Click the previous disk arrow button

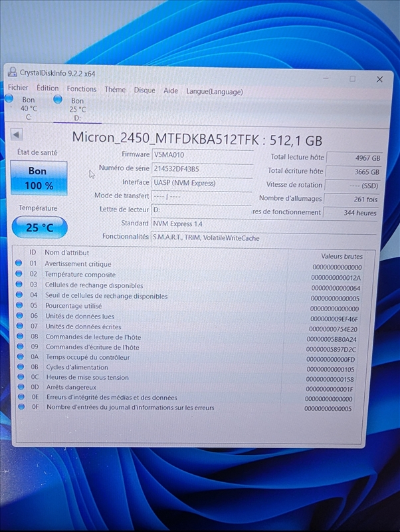point(17,135)
